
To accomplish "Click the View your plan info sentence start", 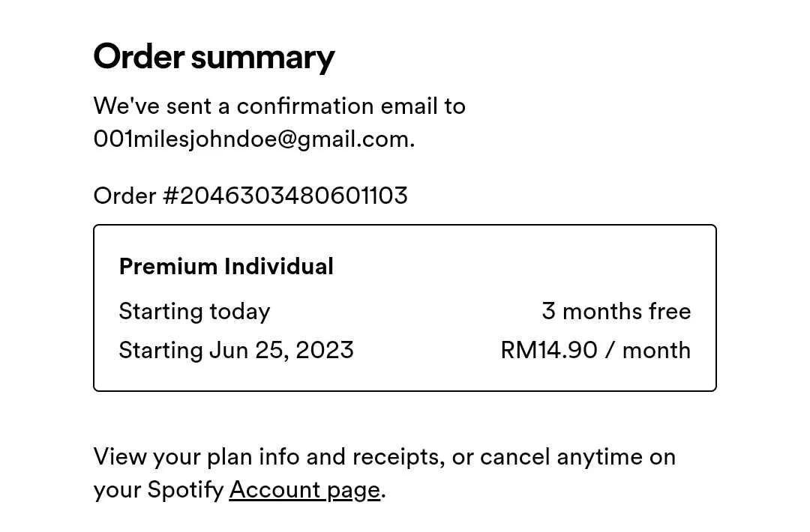I will [196, 457].
